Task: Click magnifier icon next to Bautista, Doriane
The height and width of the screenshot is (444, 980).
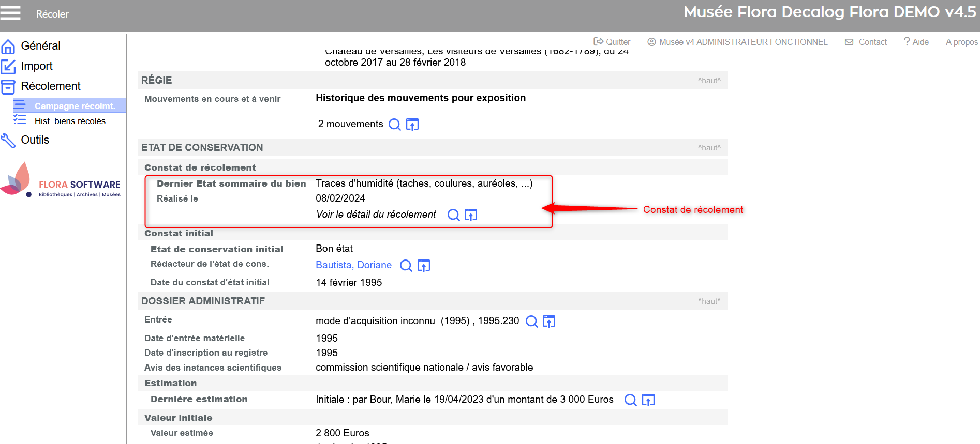Action: (406, 266)
